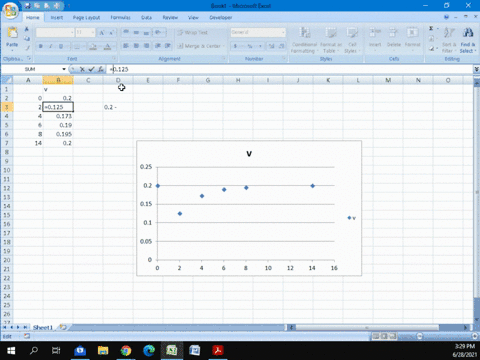Open the Format cells menu
The height and width of the screenshot is (360, 480).
click(413, 38)
